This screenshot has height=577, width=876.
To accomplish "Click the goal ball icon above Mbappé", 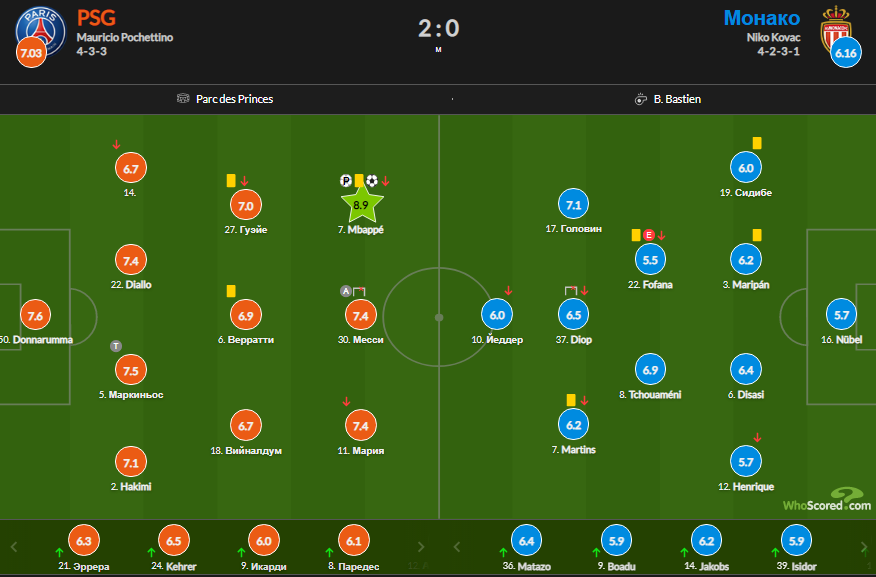I will coord(372,181).
